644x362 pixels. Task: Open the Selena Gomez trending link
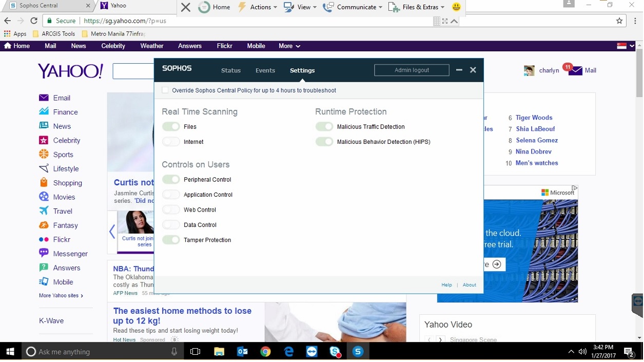(x=537, y=140)
